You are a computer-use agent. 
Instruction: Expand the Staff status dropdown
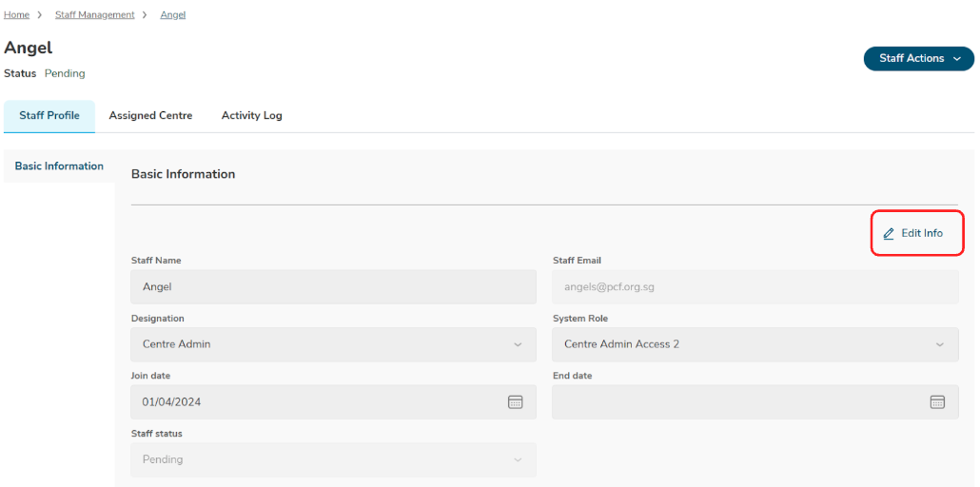(333, 459)
